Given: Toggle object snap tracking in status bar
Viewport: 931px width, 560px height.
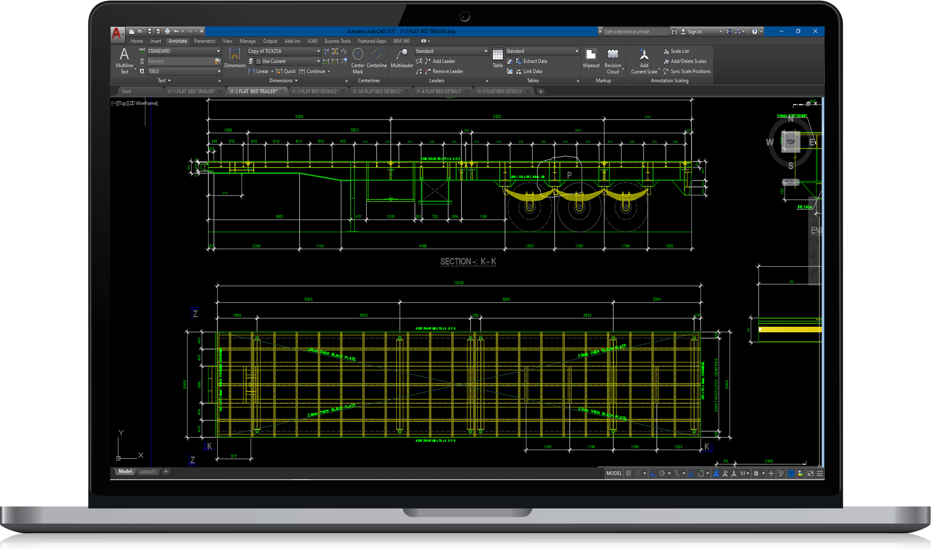Looking at the screenshot, I should pos(691,473).
